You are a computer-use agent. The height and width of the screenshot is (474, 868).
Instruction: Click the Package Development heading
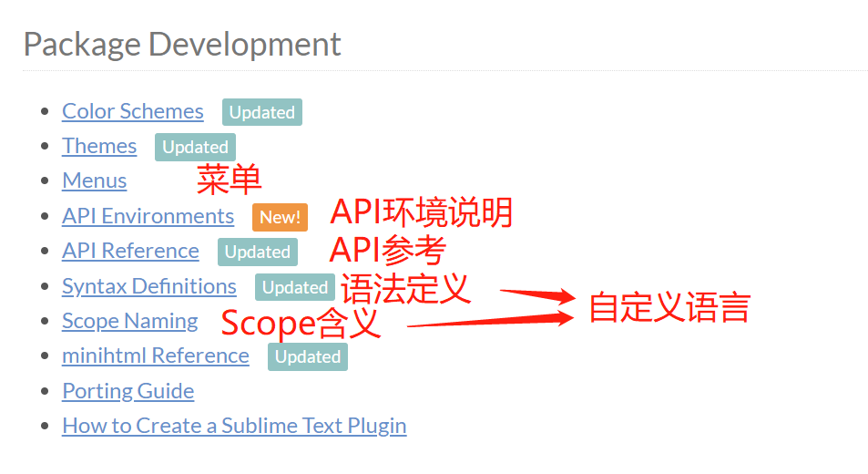182,45
